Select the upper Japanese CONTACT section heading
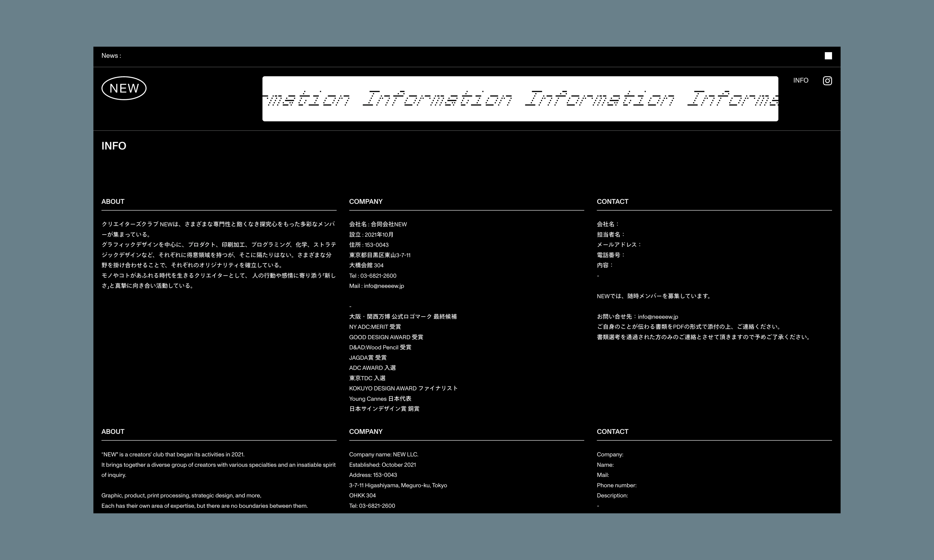Viewport: 934px width, 560px height. click(x=612, y=201)
